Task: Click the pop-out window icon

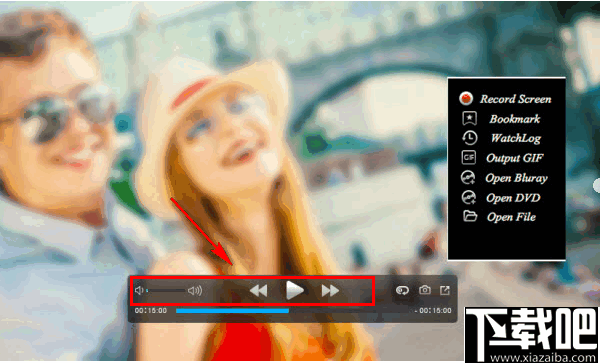Action: 445,291
